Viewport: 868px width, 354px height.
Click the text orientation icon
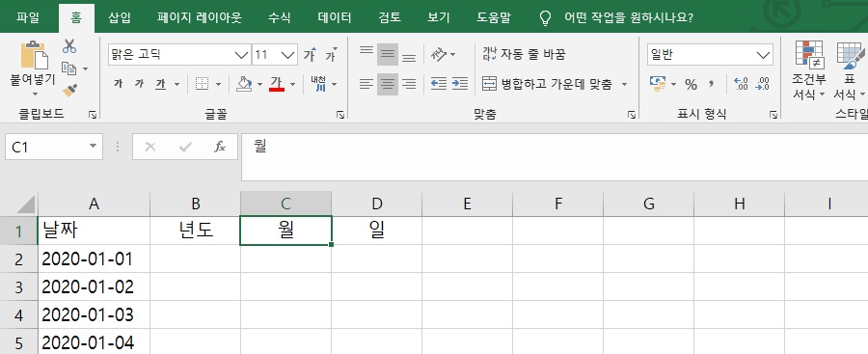pyautogui.click(x=439, y=55)
